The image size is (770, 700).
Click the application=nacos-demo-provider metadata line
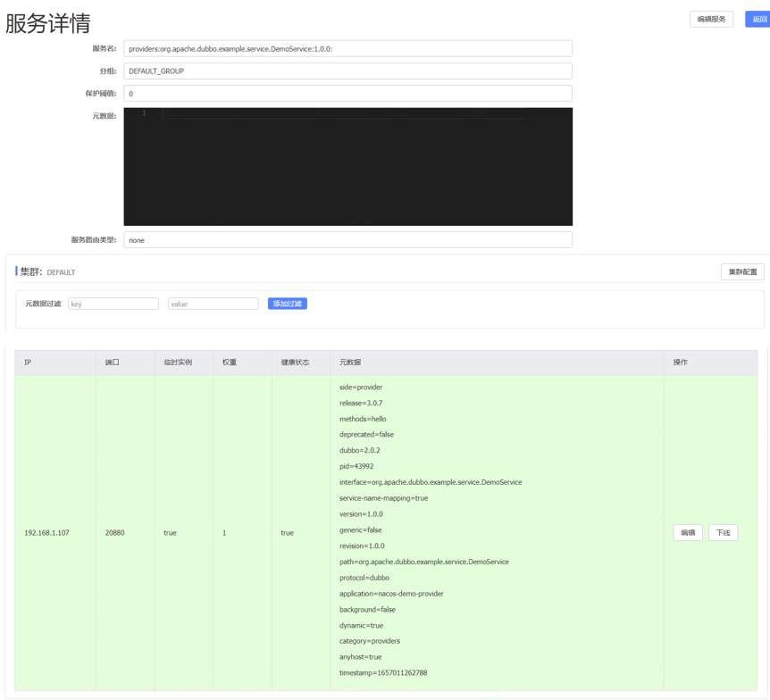[391, 594]
